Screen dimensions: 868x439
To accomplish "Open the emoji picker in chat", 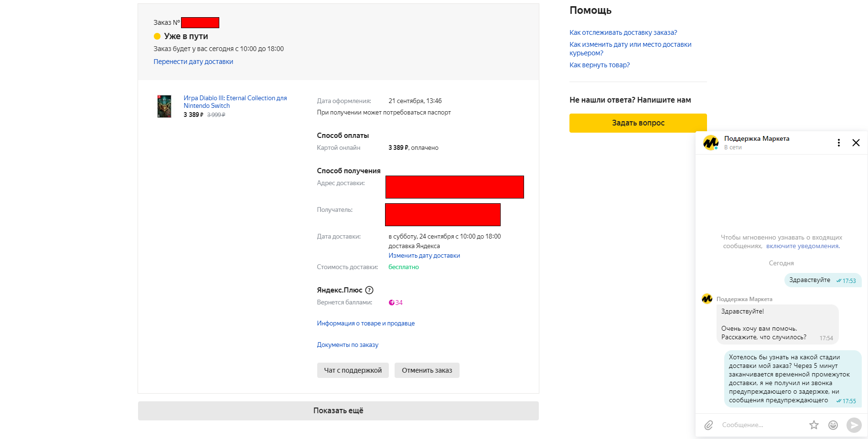I will coord(833,425).
